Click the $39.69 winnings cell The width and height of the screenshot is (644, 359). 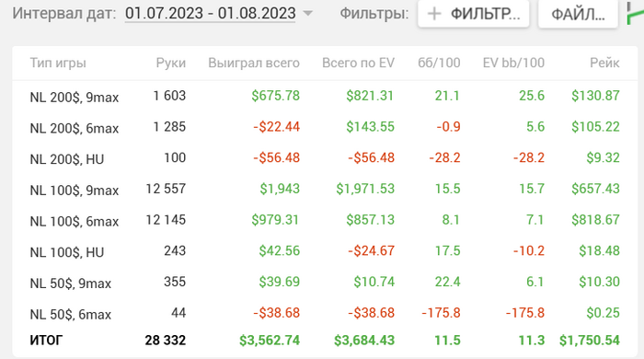280,282
